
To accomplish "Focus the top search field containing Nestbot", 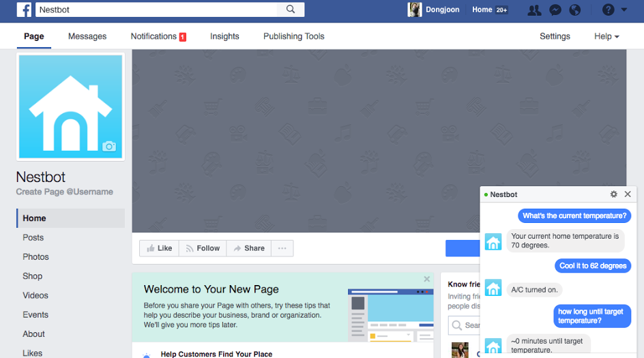I will 156,10.
